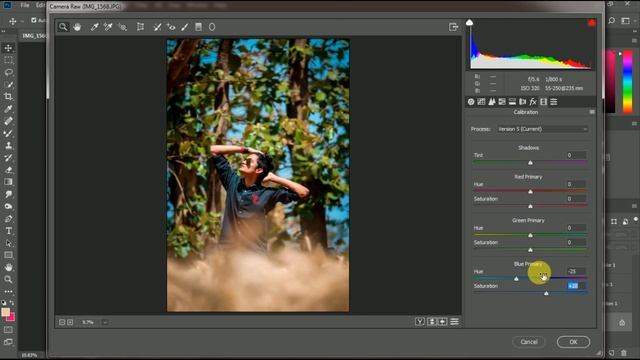The height and width of the screenshot is (360, 640).
Task: Select the Zoom tool in Camera Raw toolbar
Action: 63,27
